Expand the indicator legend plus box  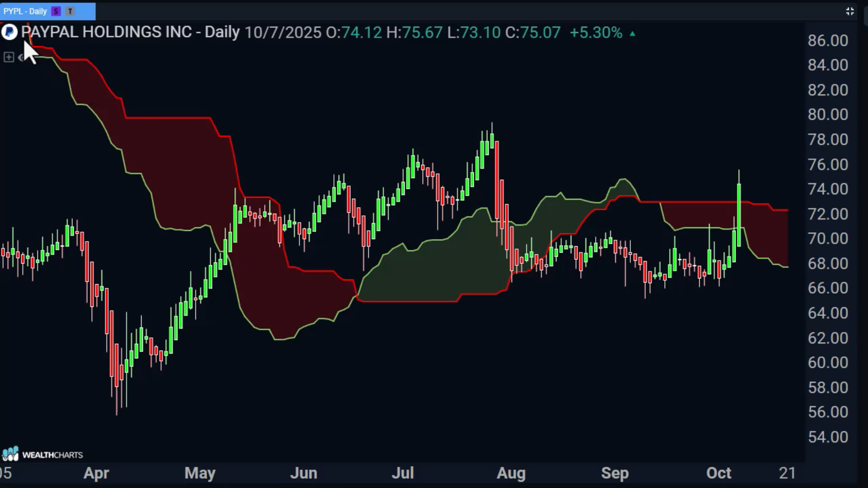coord(8,57)
